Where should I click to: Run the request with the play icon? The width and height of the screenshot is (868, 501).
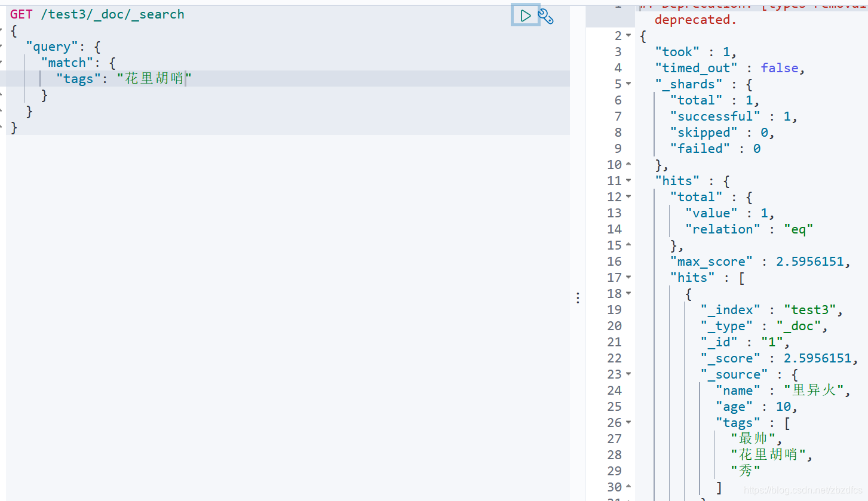click(526, 16)
